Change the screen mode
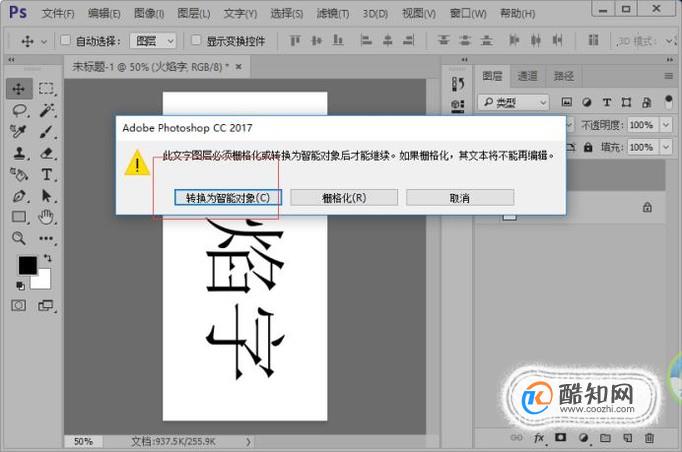Image resolution: width=682 pixels, height=452 pixels. (45, 306)
